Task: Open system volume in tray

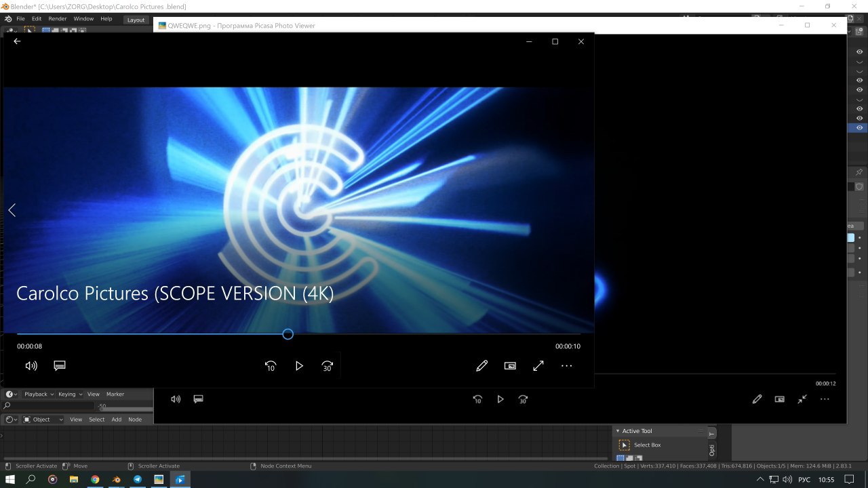Action: [x=787, y=479]
